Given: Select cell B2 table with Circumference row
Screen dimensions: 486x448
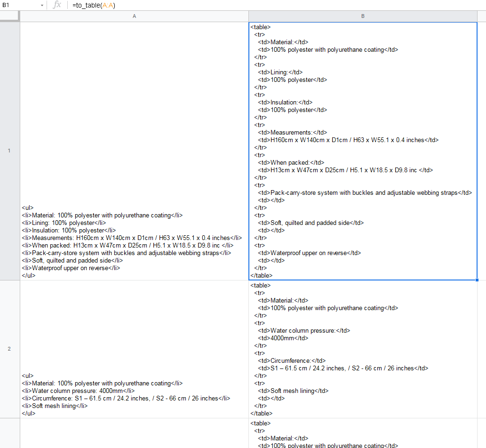Looking at the screenshot, I should 363,349.
